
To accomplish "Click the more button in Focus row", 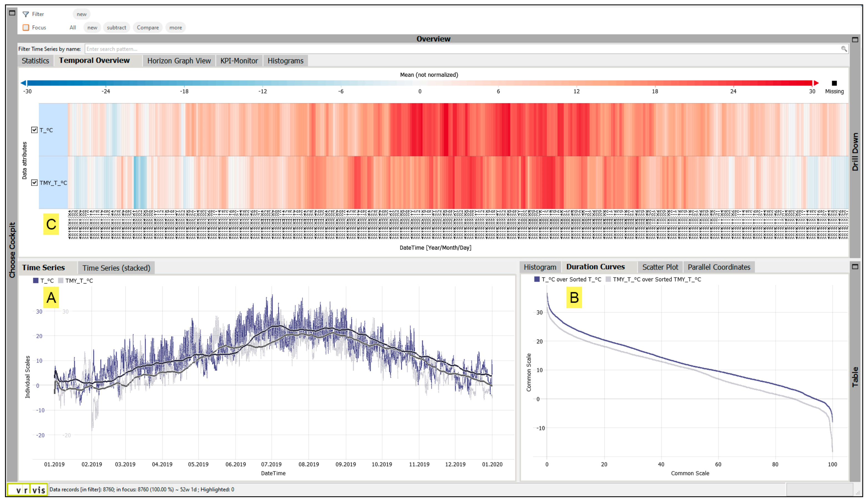I will click(x=176, y=27).
